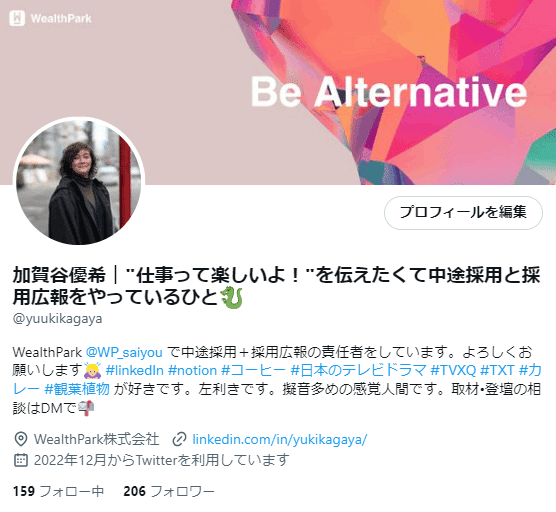Open the #日本のテレビドラマ hashtag

click(358, 371)
